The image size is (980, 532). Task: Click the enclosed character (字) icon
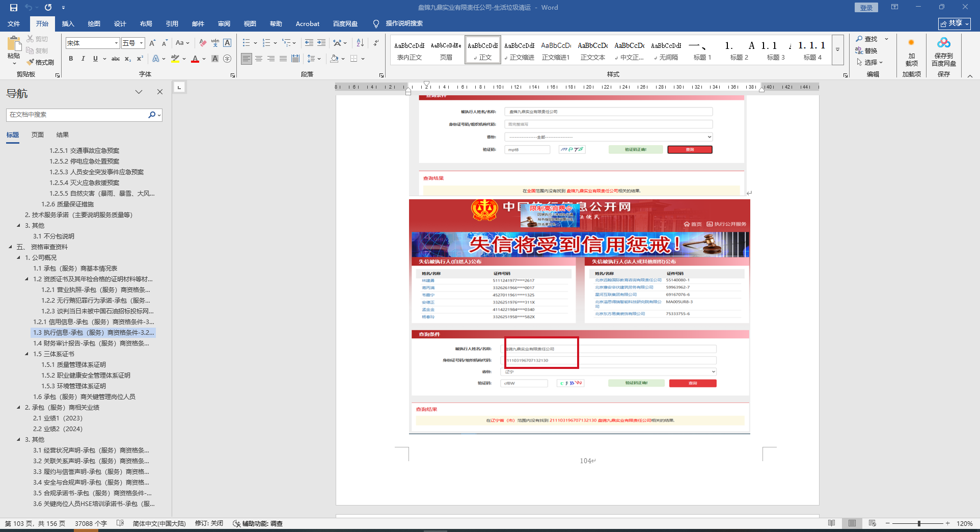tap(227, 59)
